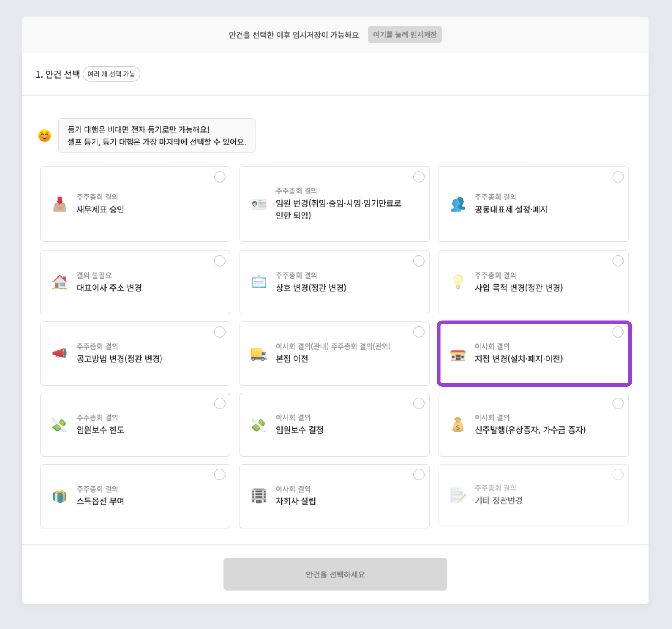Click the 스톡옵션 부여 gift box icon
The height and width of the screenshot is (629, 672).
(x=60, y=496)
